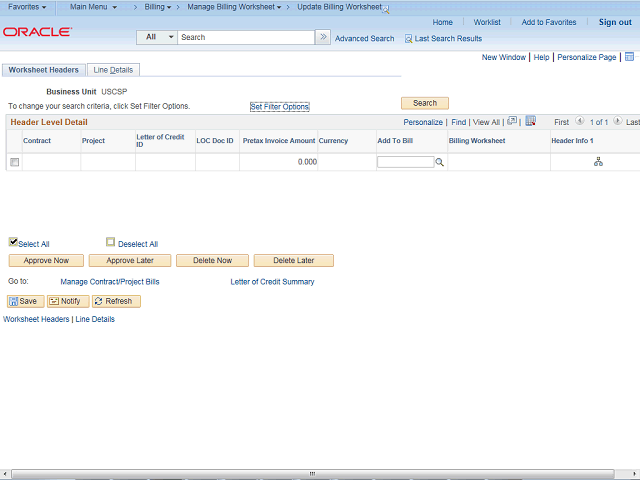Switch to the Line Details tab
The height and width of the screenshot is (480, 640).
[113, 70]
